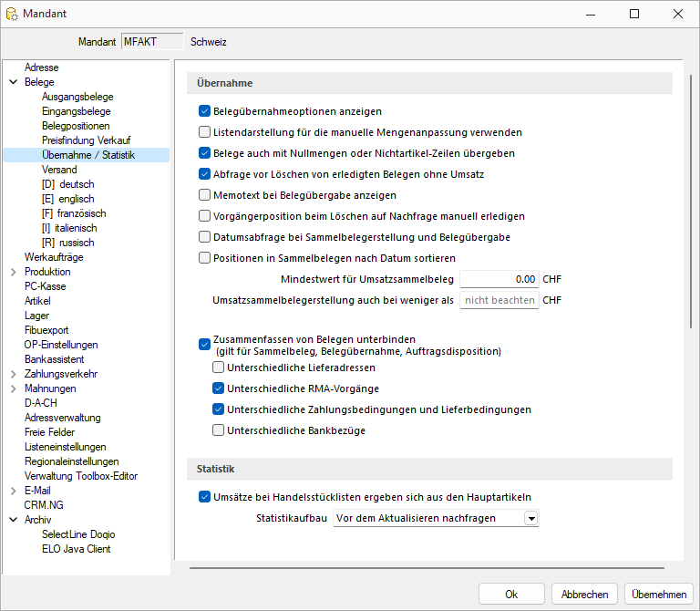Disable Unterschiedliche RMA-Vorgänge checkbox

[x=219, y=388]
